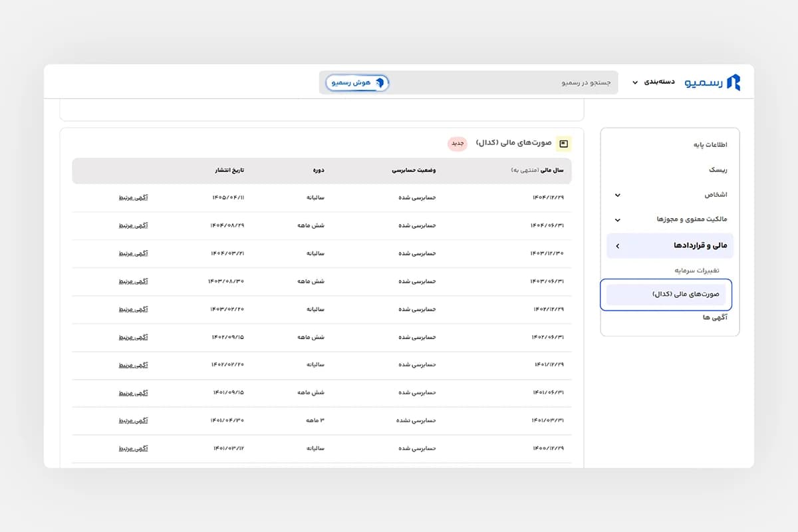Click the financial statements section icon
This screenshot has height=532, width=798.
pyautogui.click(x=564, y=144)
